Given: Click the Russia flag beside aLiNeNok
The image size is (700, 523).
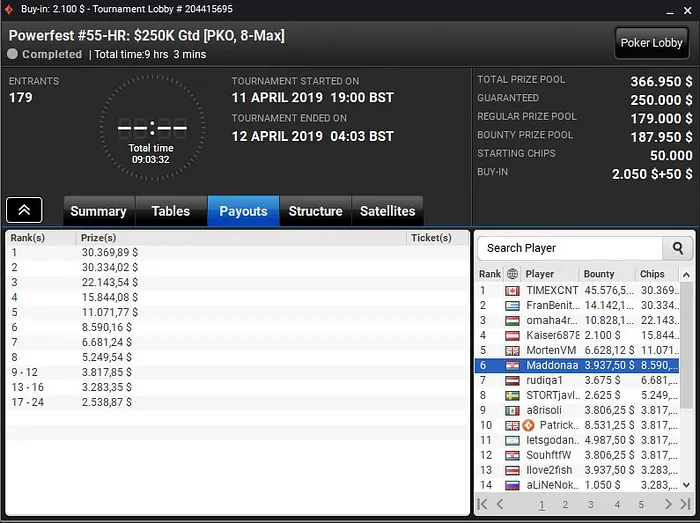Looking at the screenshot, I should 512,485.
